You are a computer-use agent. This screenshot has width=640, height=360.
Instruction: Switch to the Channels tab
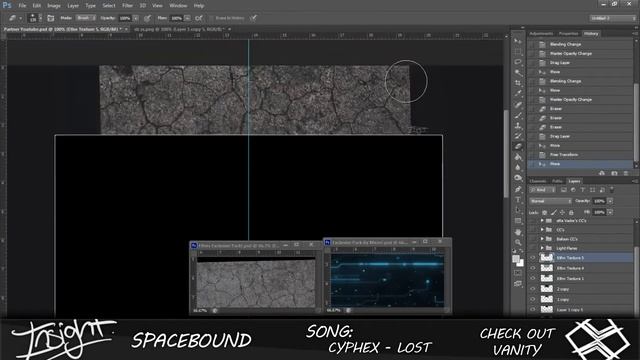(x=538, y=181)
